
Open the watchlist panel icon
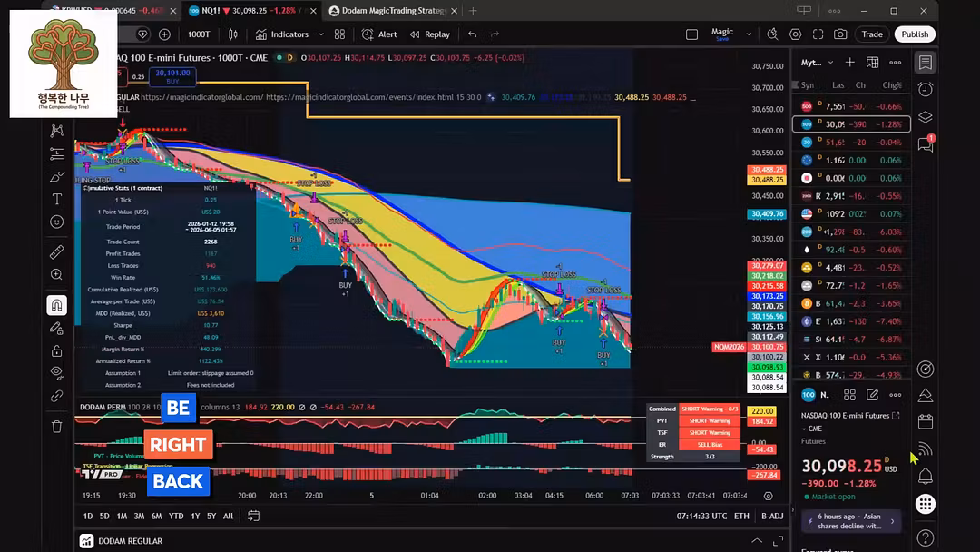(x=926, y=62)
